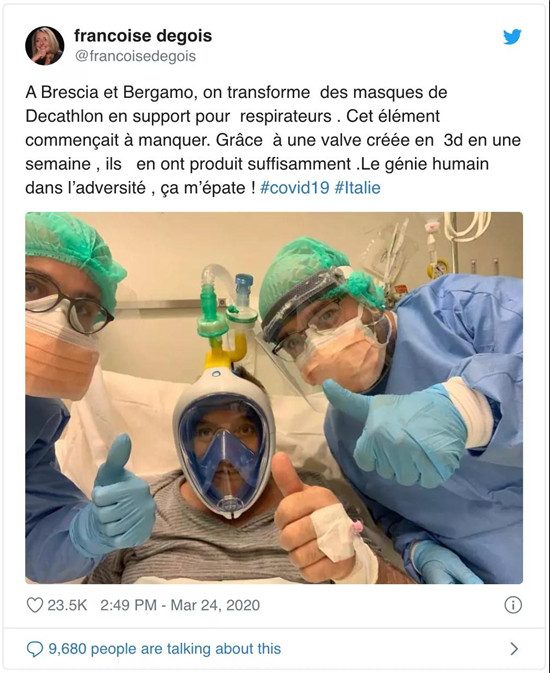Open the embedded hospital photo
This screenshot has width=550, height=673.
[274, 398]
